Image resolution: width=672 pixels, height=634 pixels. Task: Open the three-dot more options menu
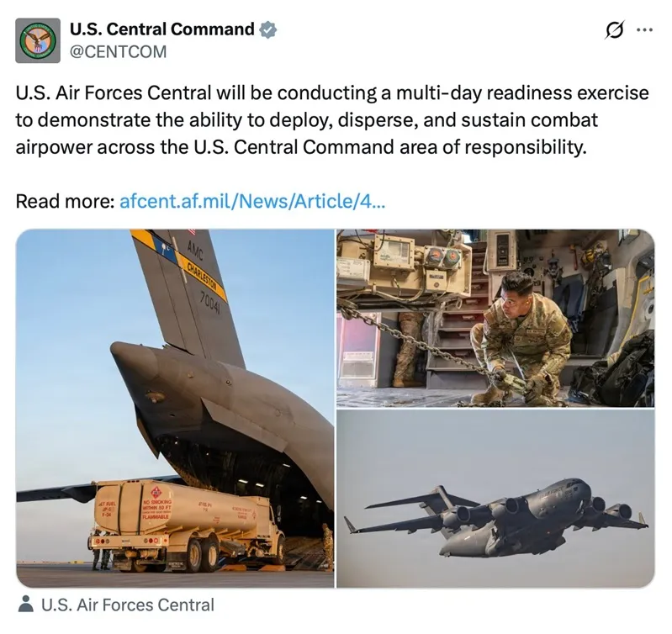pyautogui.click(x=644, y=30)
